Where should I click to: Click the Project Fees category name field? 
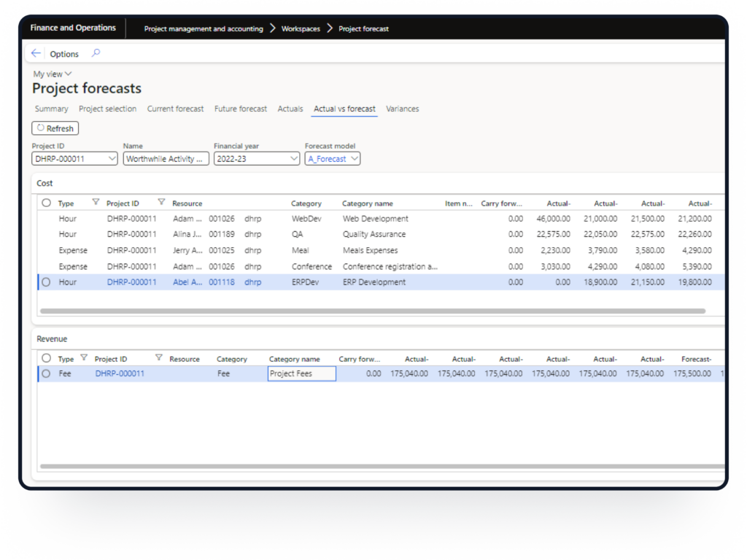(x=301, y=374)
